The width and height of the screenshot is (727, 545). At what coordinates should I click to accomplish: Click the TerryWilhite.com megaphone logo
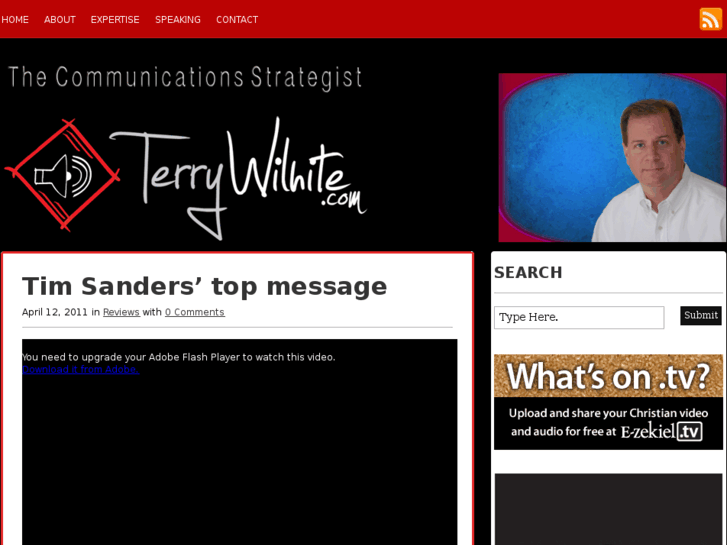point(185,178)
